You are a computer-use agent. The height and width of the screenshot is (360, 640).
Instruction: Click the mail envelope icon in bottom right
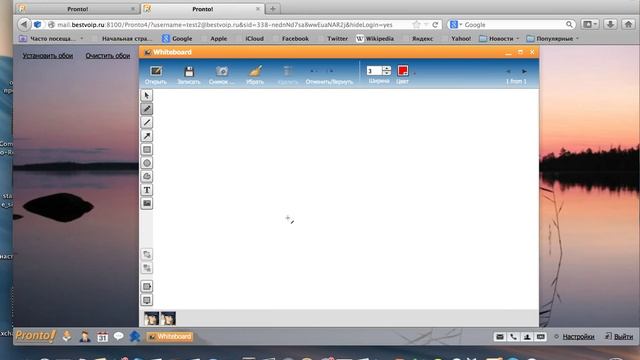(x=500, y=337)
